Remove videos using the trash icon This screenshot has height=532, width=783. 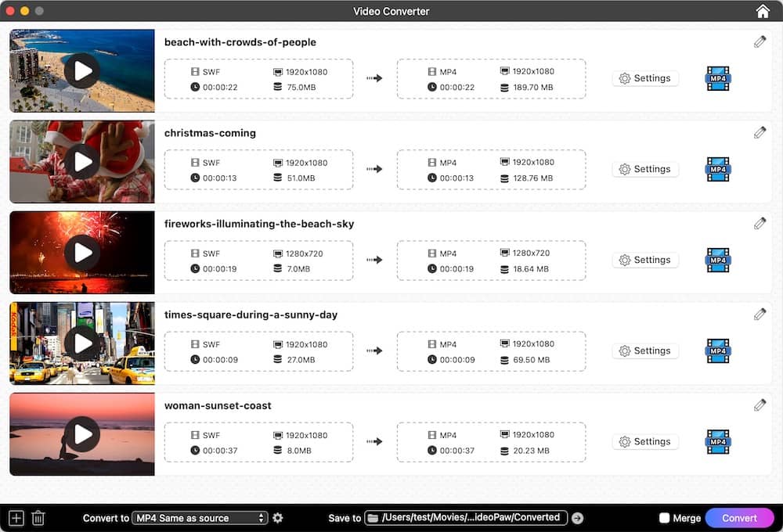38,517
